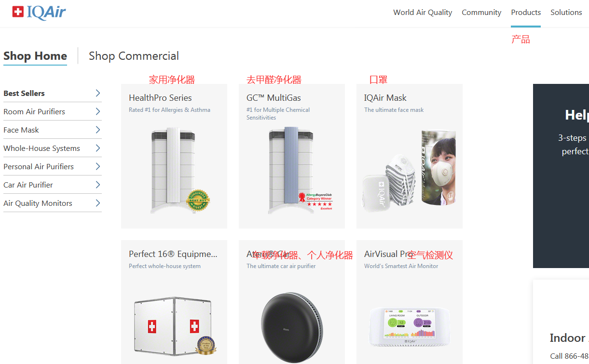The height and width of the screenshot is (364, 589).
Task: Open the Personal Air Purifiers category
Action: [53, 166]
